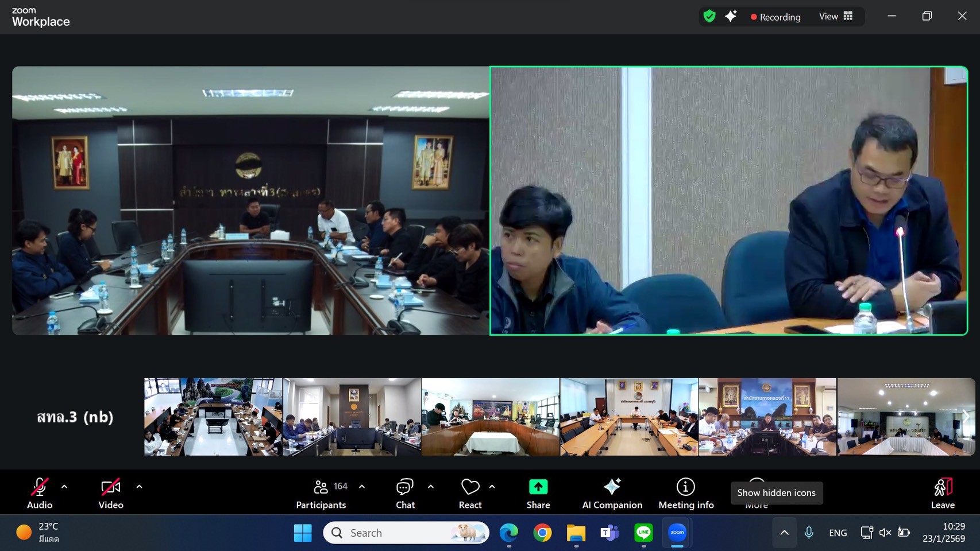Click the green encryption shield icon
The image size is (980, 551).
(709, 17)
